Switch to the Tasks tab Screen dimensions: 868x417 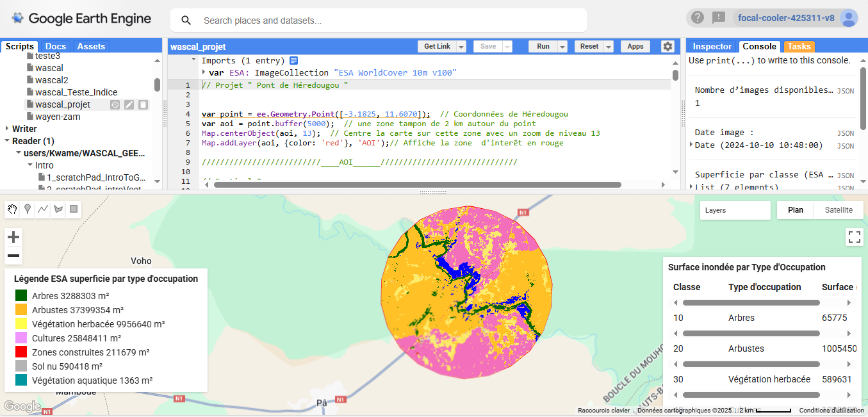[799, 46]
